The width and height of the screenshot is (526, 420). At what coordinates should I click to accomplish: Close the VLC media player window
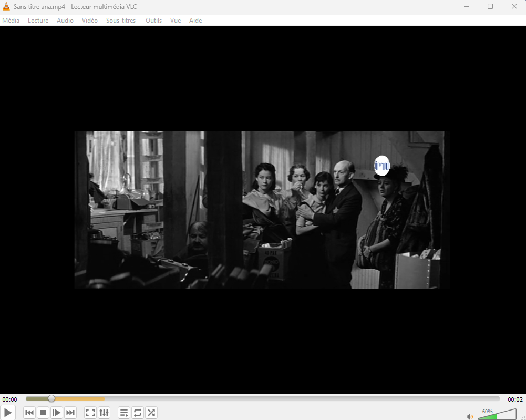(x=514, y=6)
